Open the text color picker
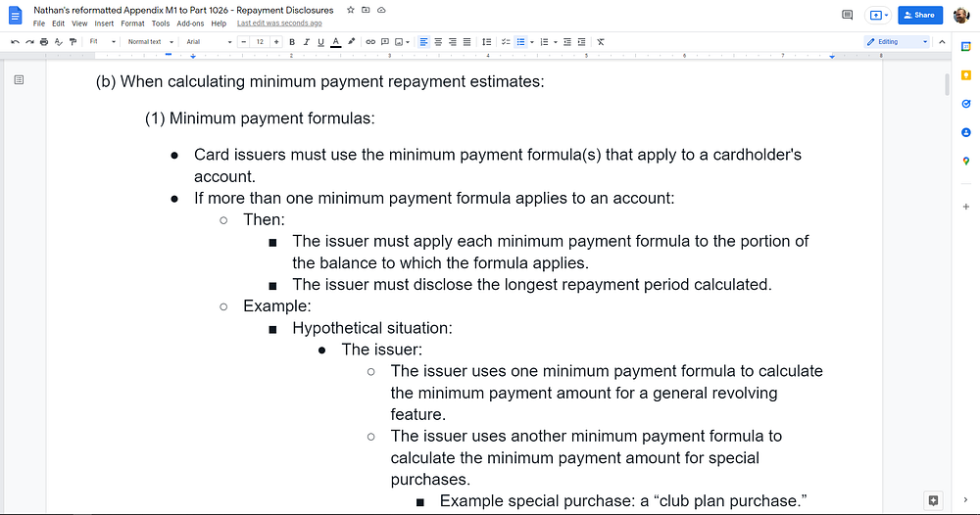This screenshot has width=980, height=515. (335, 42)
